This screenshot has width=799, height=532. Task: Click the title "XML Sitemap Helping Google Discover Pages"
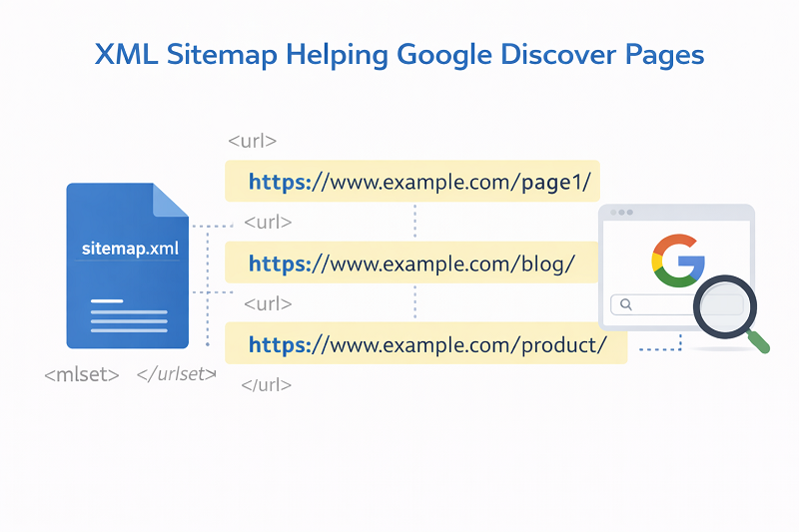coord(399,55)
